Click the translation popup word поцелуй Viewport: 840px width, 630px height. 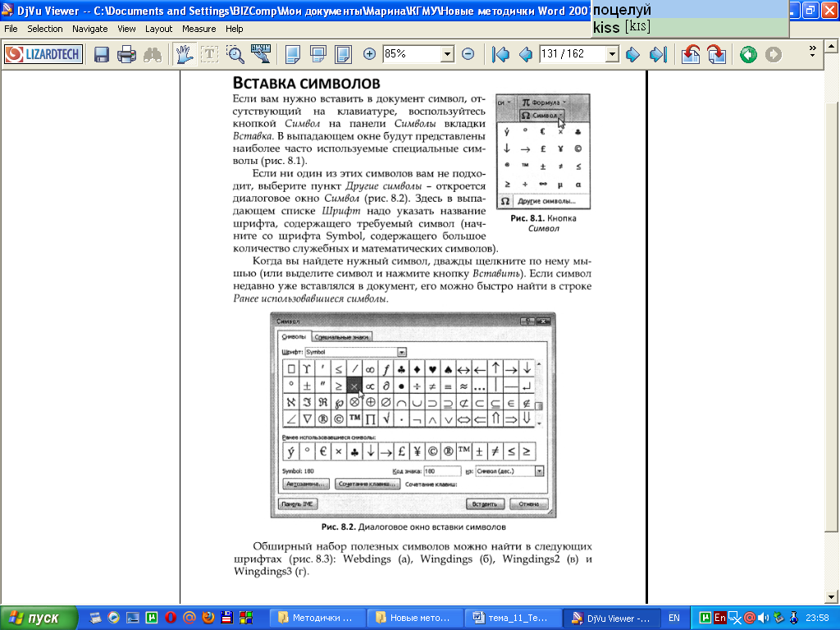[623, 9]
